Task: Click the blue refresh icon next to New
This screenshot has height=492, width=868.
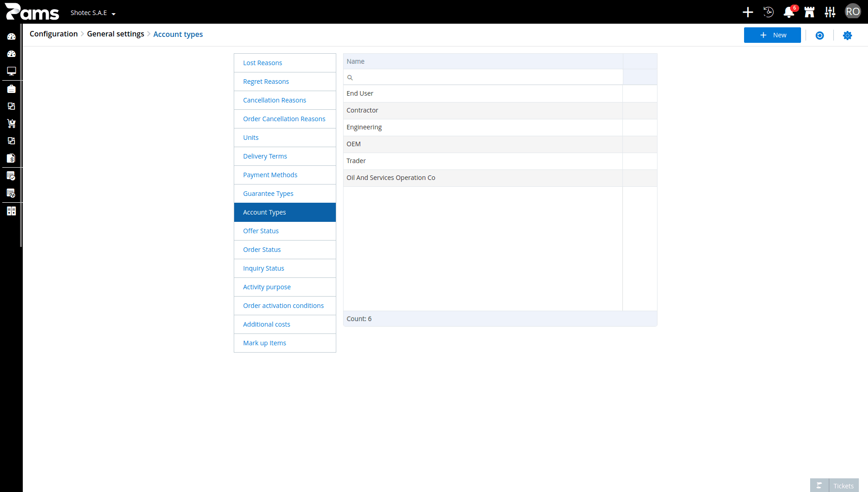Action: point(820,36)
